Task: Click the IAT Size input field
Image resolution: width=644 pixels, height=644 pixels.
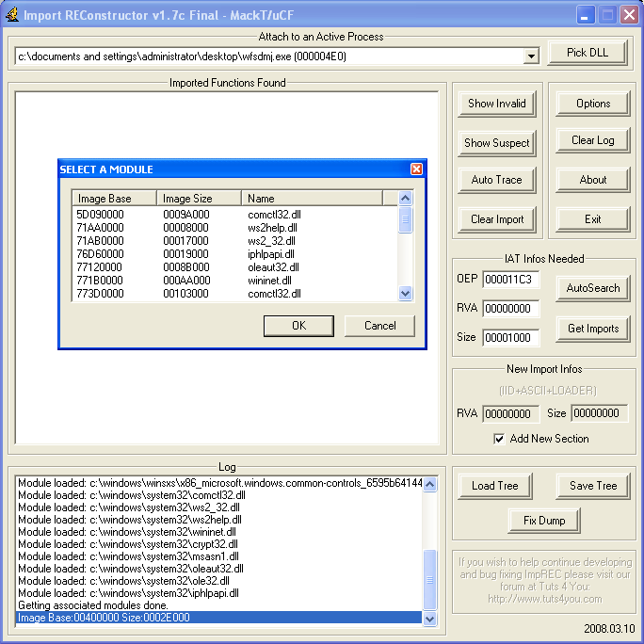Action: pyautogui.click(x=510, y=337)
